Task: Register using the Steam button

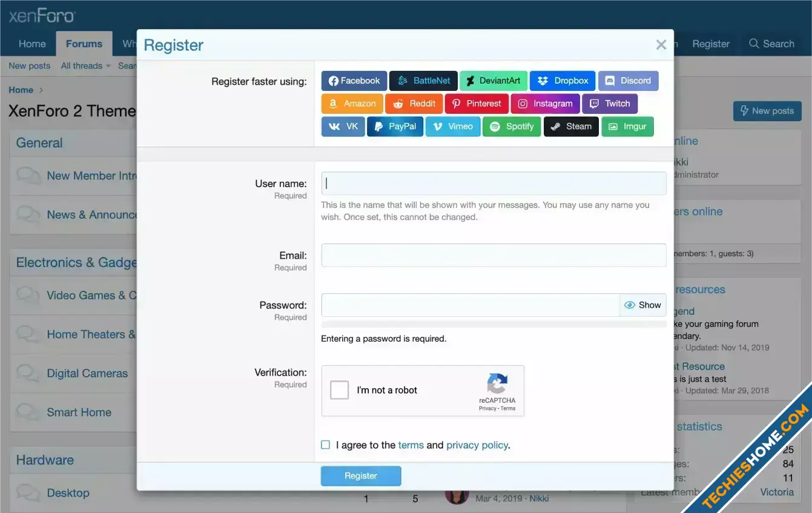Action: 571,127
